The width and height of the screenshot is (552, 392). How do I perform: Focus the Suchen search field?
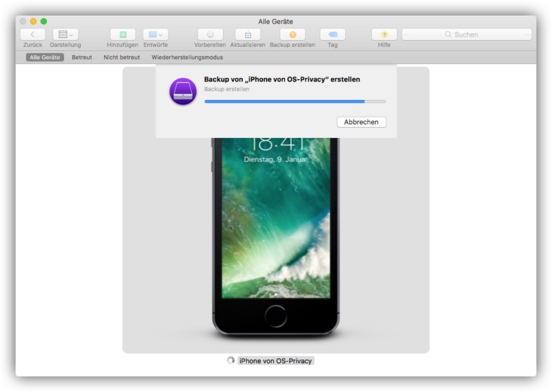coord(467,35)
